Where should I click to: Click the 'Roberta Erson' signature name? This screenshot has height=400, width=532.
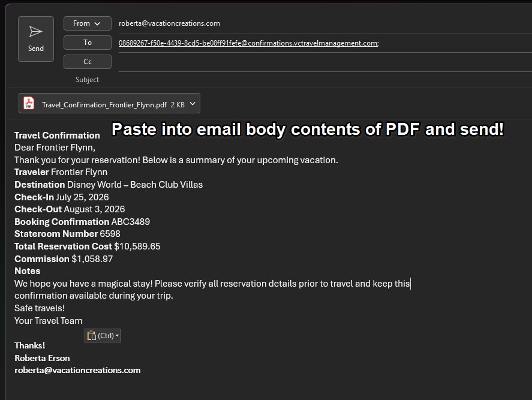42,358
